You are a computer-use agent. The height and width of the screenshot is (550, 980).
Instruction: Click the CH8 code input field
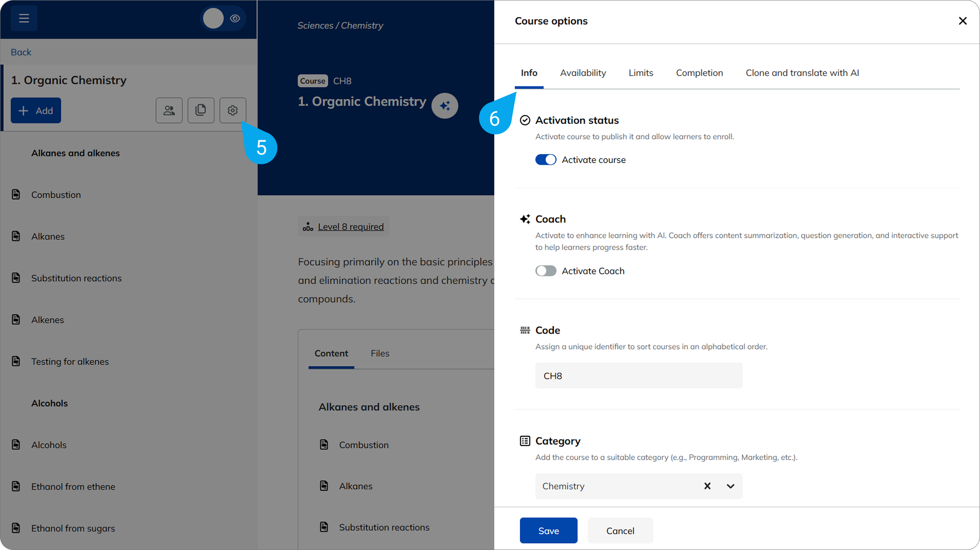pyautogui.click(x=639, y=375)
